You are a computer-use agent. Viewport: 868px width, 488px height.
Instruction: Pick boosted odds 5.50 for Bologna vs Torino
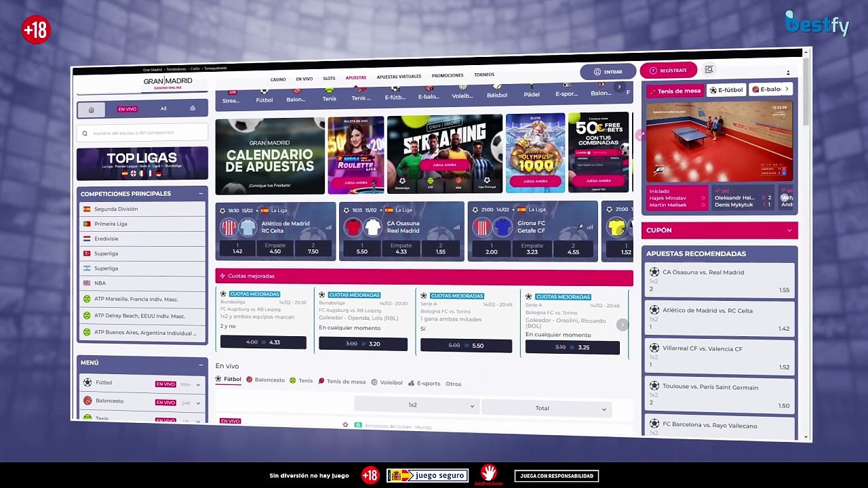click(x=466, y=346)
